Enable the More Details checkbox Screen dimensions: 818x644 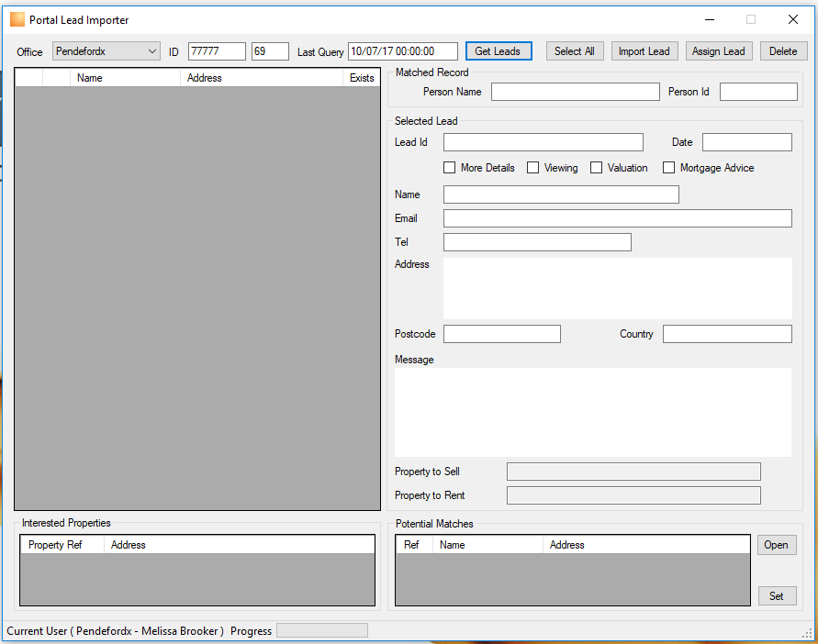(449, 167)
